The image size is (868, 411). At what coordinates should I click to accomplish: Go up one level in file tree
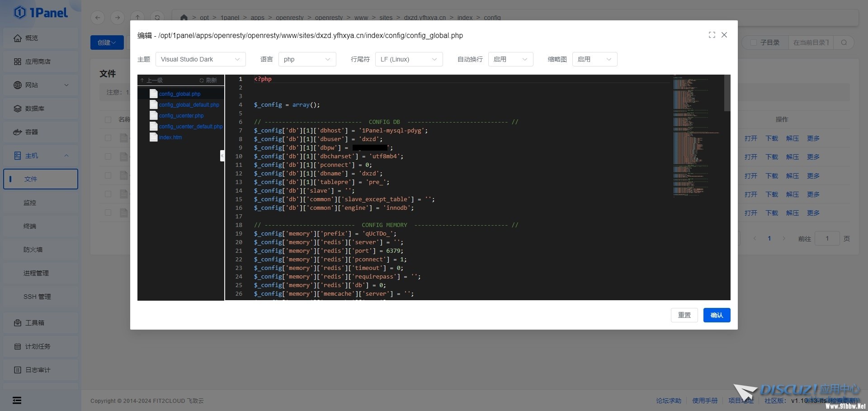[x=151, y=80]
